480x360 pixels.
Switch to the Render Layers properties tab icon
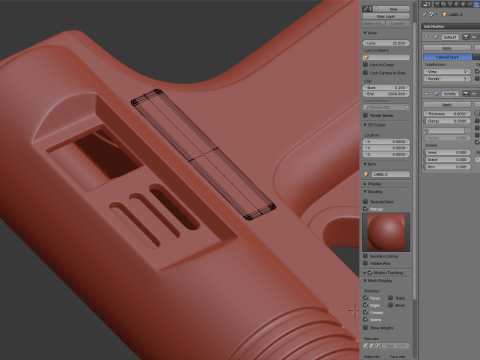[443, 4]
